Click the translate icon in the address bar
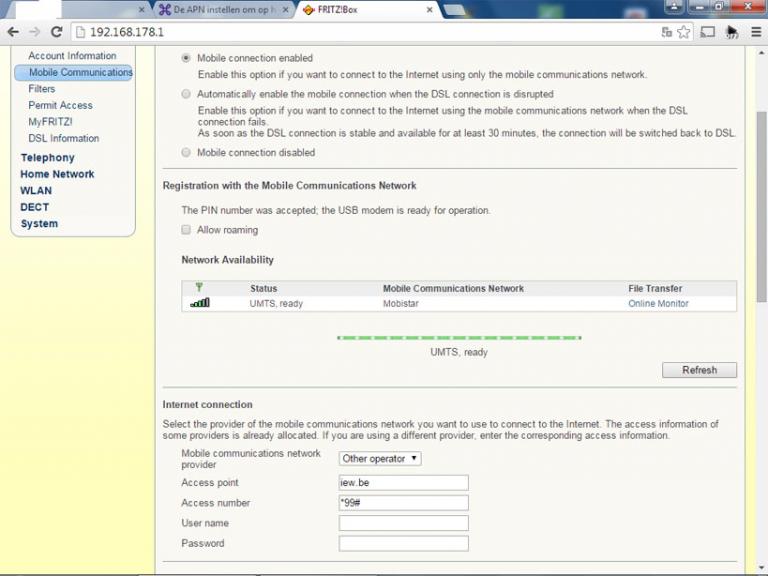Image resolution: width=768 pixels, height=576 pixels. 667,32
